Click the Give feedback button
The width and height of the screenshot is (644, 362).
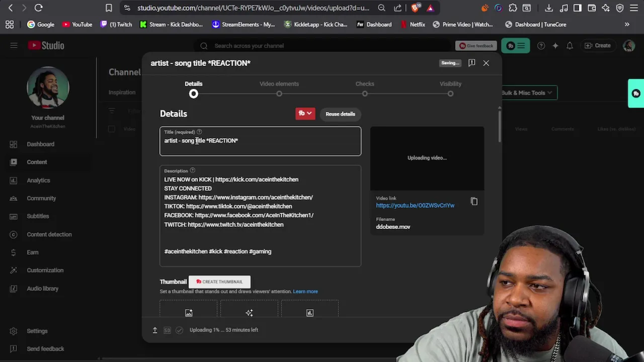(x=476, y=46)
